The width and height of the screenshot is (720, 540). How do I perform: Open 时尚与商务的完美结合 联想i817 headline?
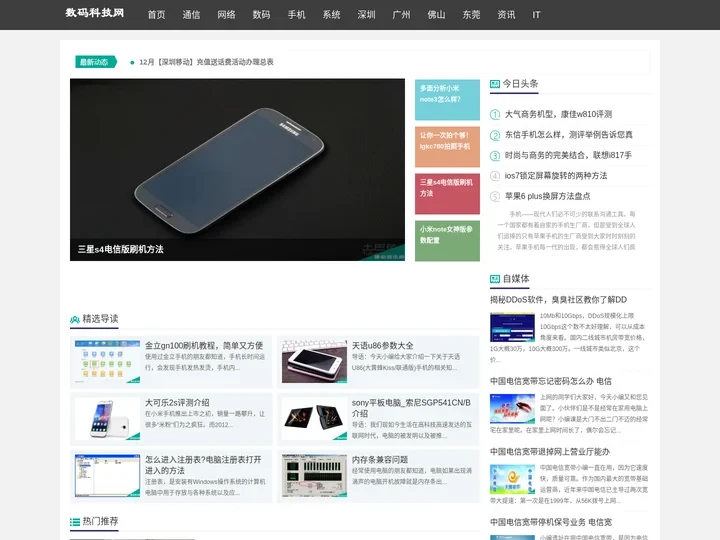click(568, 155)
